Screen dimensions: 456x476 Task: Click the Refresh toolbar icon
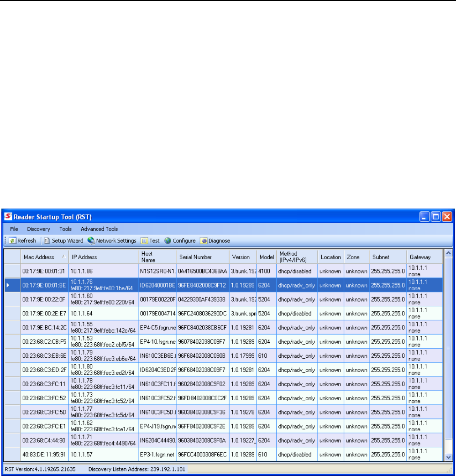(12, 241)
